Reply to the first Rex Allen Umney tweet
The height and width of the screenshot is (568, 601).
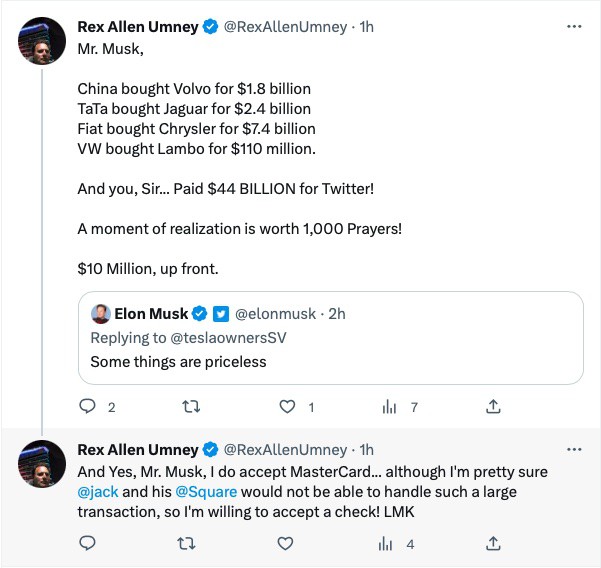(87, 407)
